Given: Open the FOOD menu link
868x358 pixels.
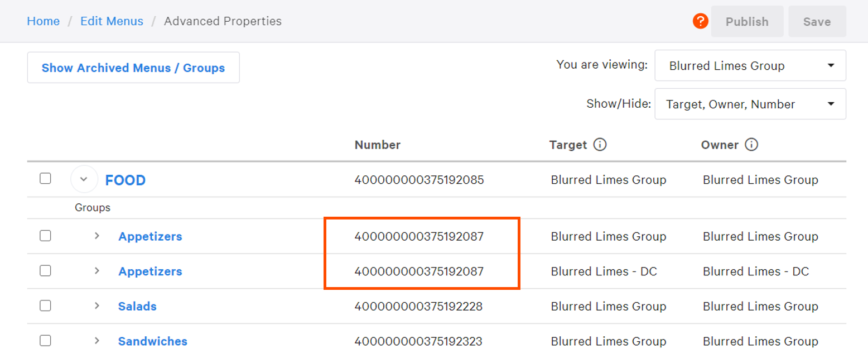Looking at the screenshot, I should [x=125, y=180].
